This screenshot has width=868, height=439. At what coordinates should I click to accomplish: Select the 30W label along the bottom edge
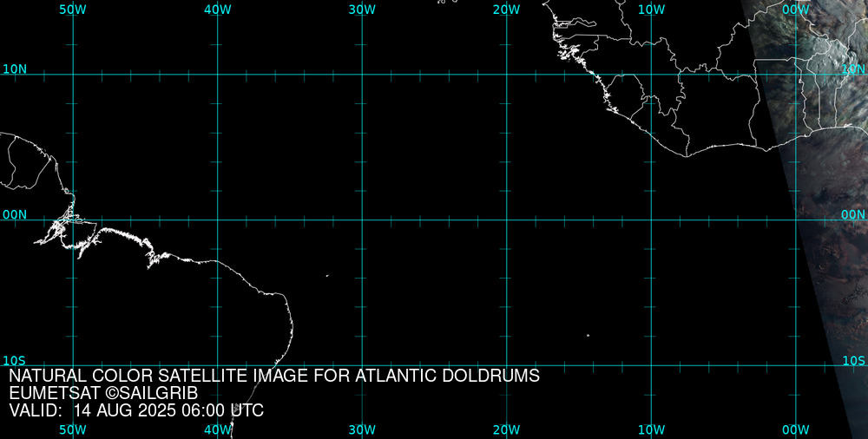pyautogui.click(x=362, y=430)
